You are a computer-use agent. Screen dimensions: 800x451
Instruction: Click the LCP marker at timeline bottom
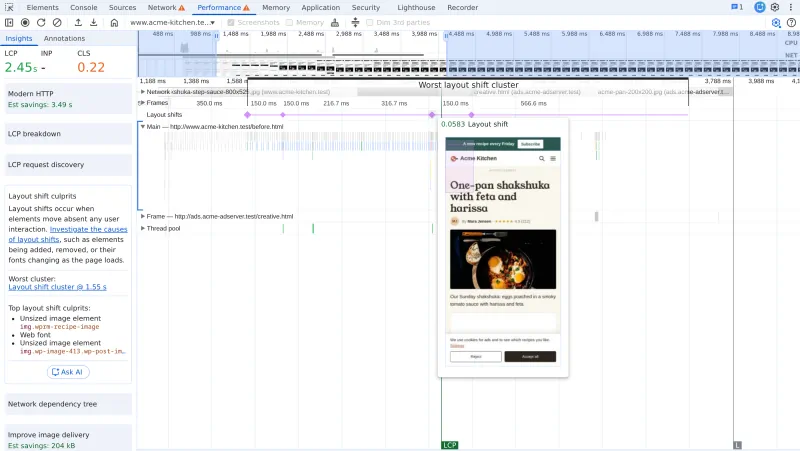click(x=449, y=445)
